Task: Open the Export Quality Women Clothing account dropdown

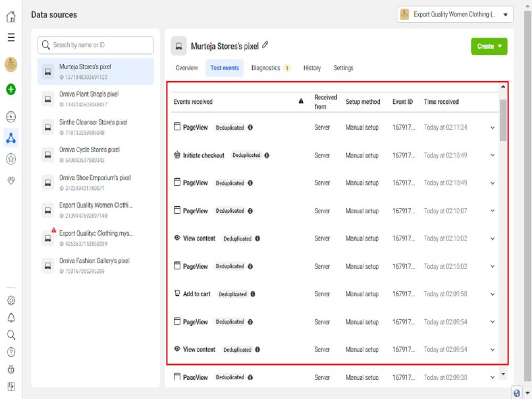Action: click(455, 14)
